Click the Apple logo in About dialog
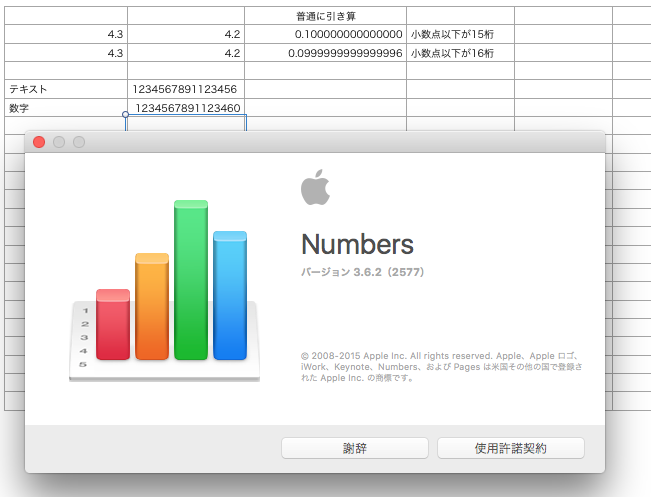Viewport: 651px width, 497px height. [x=316, y=187]
